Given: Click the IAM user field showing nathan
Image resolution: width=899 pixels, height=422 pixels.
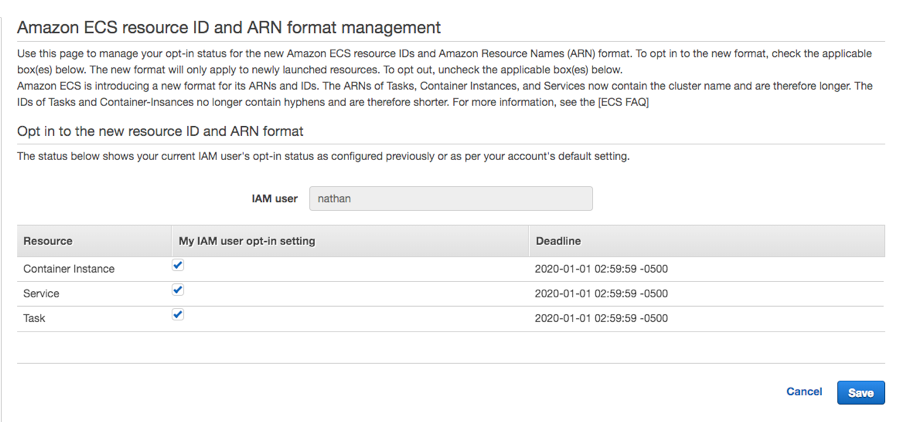Looking at the screenshot, I should [451, 198].
